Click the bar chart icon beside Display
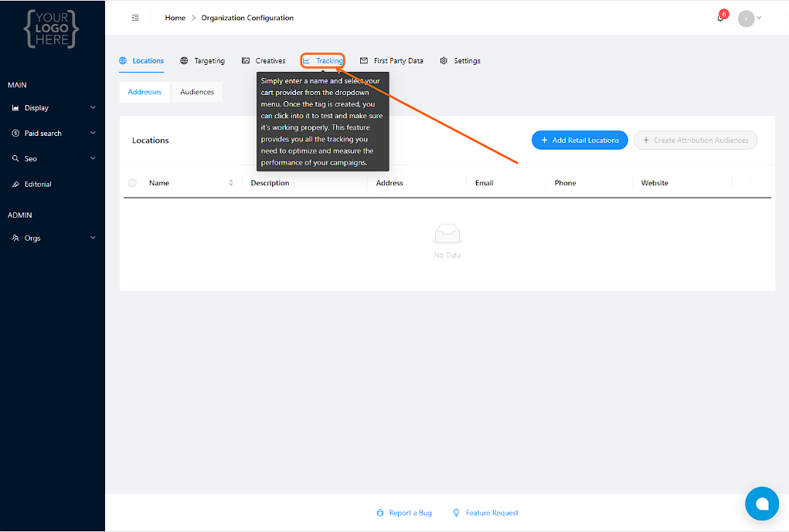 pyautogui.click(x=15, y=107)
